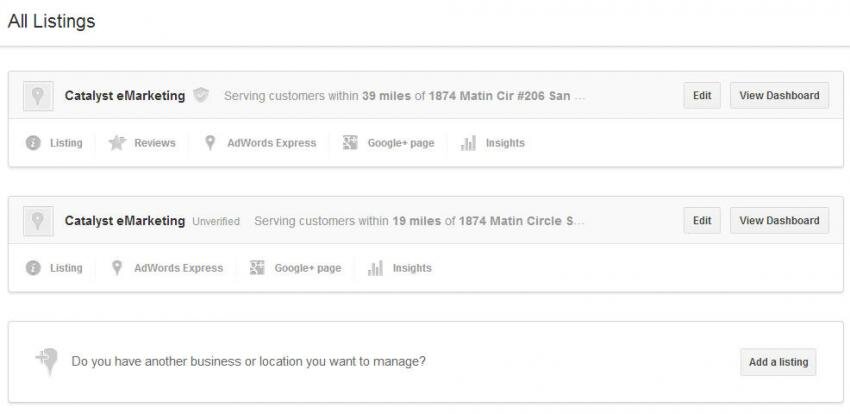850x414 pixels.
Task: Click the Unverified status label
Action: [216, 222]
